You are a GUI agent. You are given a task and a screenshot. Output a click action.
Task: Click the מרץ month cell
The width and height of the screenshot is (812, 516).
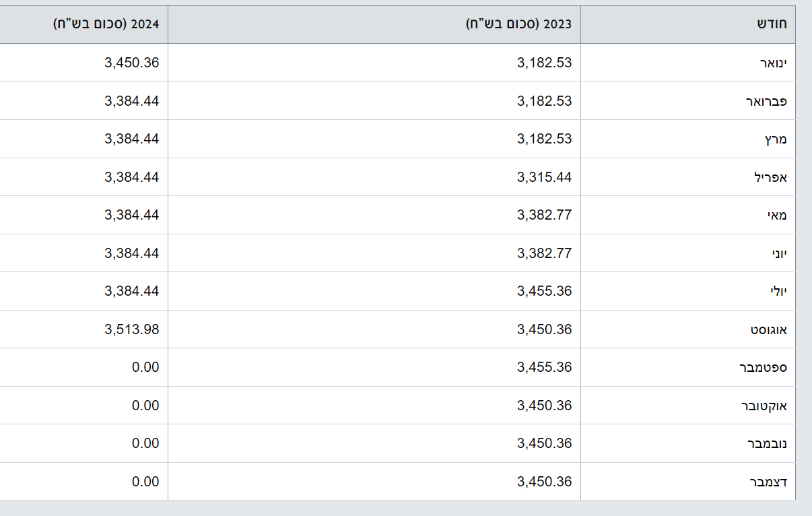[x=776, y=139]
